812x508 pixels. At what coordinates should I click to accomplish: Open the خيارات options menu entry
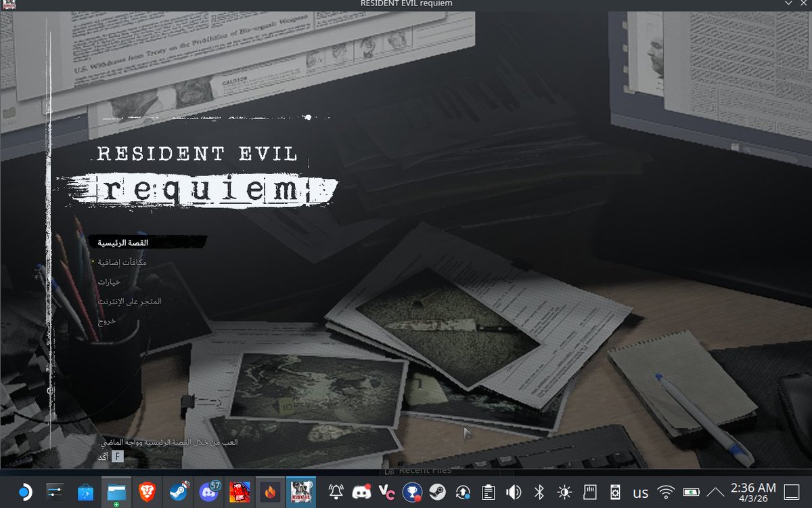pos(108,282)
